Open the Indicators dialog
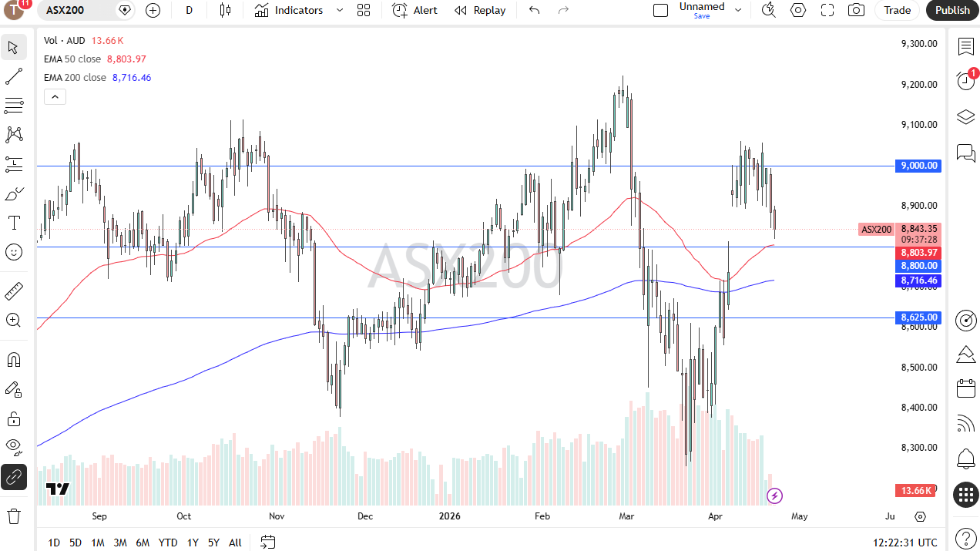980x551 pixels. coord(289,10)
